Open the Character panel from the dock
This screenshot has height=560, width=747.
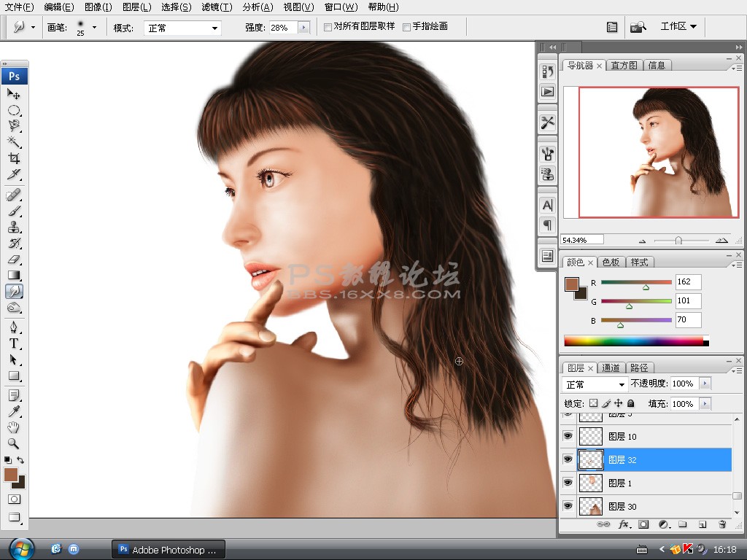[547, 205]
